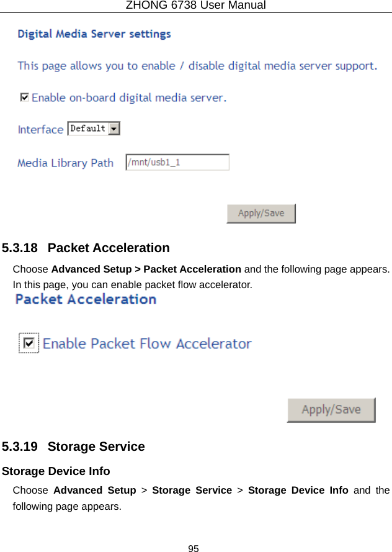Image resolution: width=392 pixels, height=552 pixels.
Task: Toggle the Enable Packet Flow Accelerator checkbox
Action: pyautogui.click(x=29, y=343)
